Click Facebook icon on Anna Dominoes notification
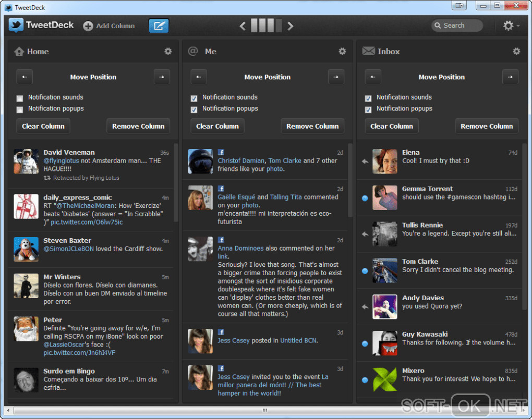This screenshot has width=532, height=419. tap(221, 240)
